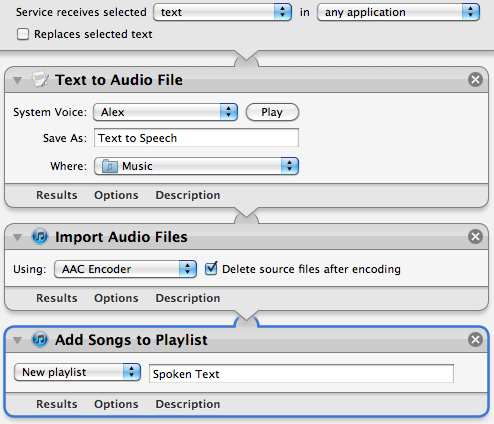This screenshot has width=494, height=424.
Task: Remove the Text to Audio File action
Action: pos(475,80)
